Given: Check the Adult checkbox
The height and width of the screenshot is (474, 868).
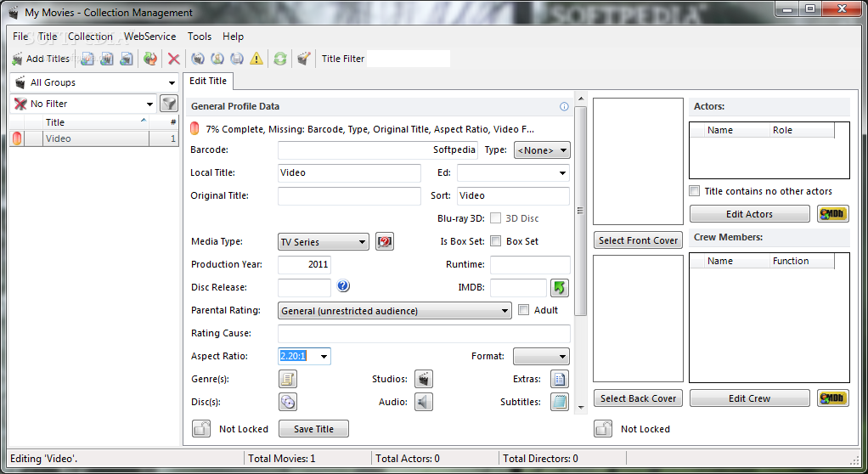Looking at the screenshot, I should 523,310.
